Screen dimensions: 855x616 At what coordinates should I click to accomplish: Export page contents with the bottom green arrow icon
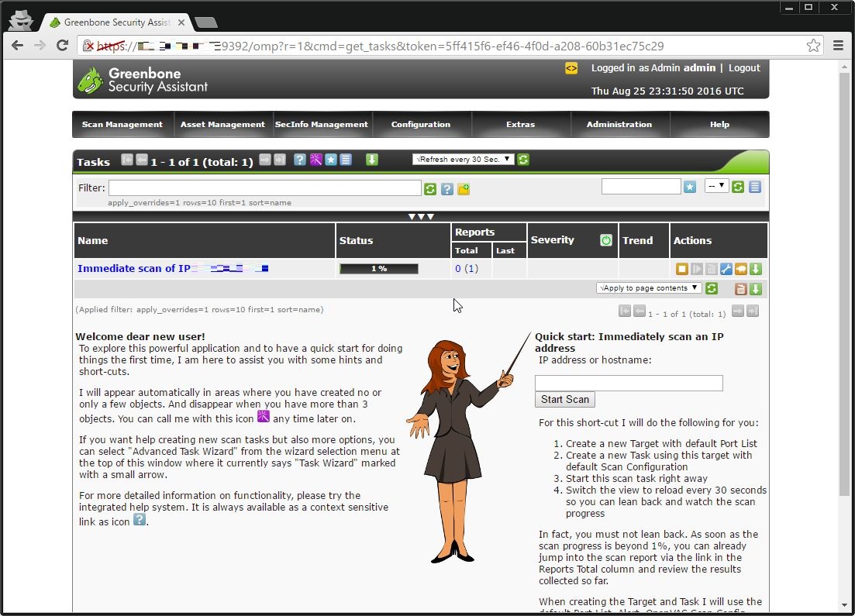click(x=756, y=289)
